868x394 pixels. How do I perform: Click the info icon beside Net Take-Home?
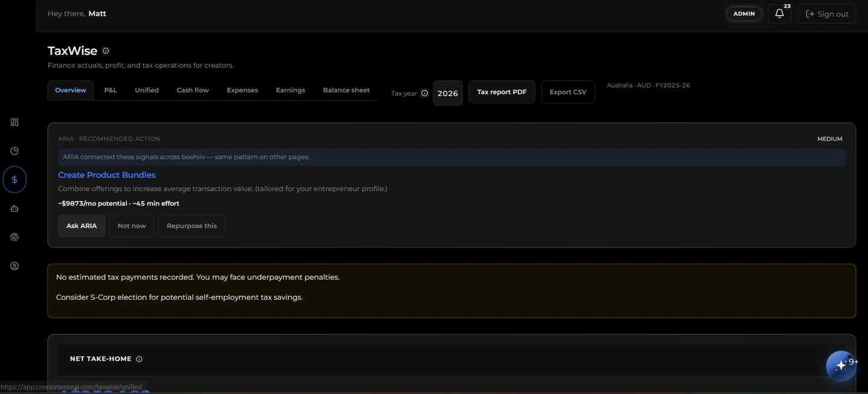[139, 359]
